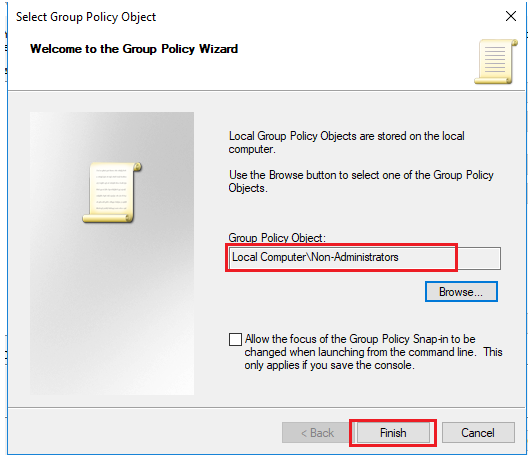Click the greyed-out < Back button

tap(317, 433)
